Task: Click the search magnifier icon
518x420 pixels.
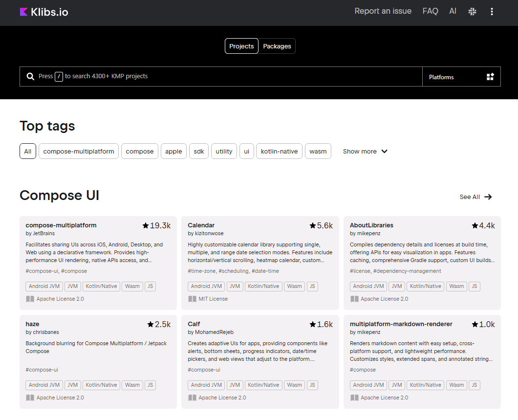Action: pyautogui.click(x=30, y=76)
